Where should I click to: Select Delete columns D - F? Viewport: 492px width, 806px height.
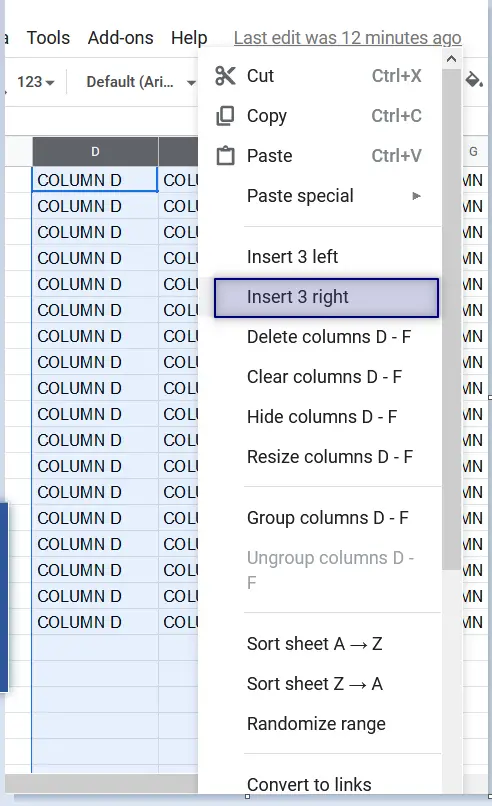[326, 337]
